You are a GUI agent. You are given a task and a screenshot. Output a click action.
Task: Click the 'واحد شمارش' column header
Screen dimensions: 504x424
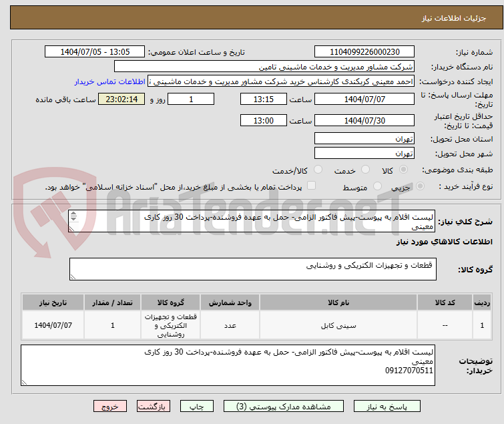coord(230,302)
